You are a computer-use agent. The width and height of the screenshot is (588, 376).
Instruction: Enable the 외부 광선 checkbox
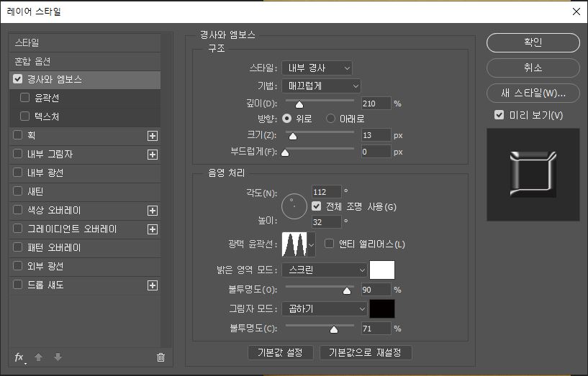click(x=17, y=266)
